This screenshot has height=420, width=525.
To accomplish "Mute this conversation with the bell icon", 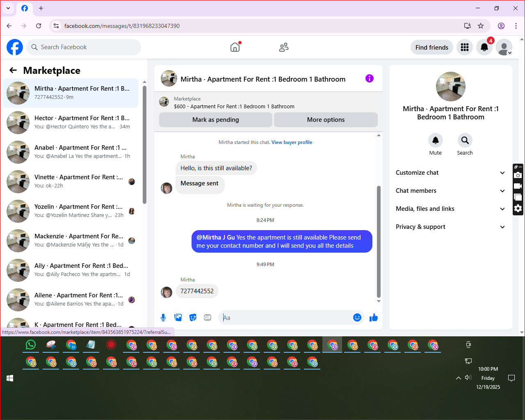I will (436, 140).
